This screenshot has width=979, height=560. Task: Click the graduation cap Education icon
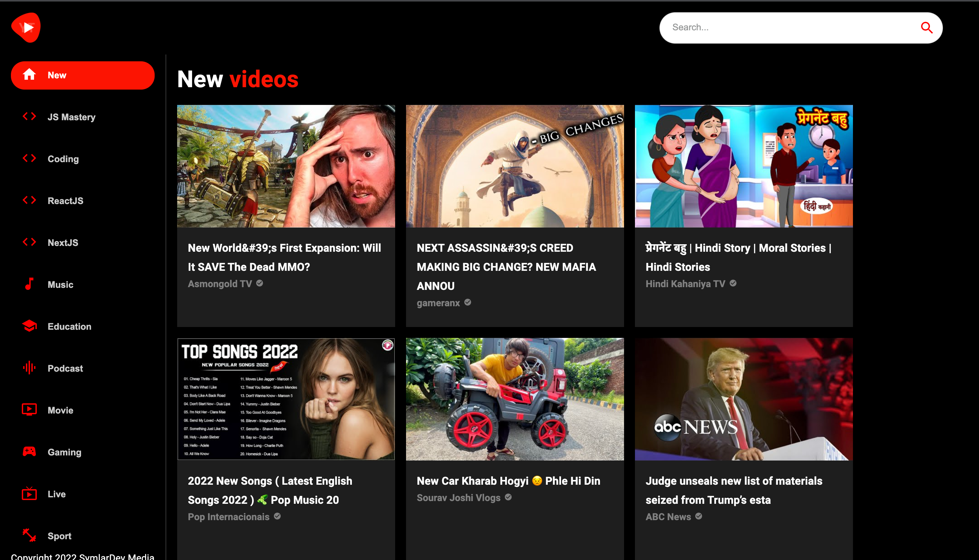pyautogui.click(x=29, y=326)
